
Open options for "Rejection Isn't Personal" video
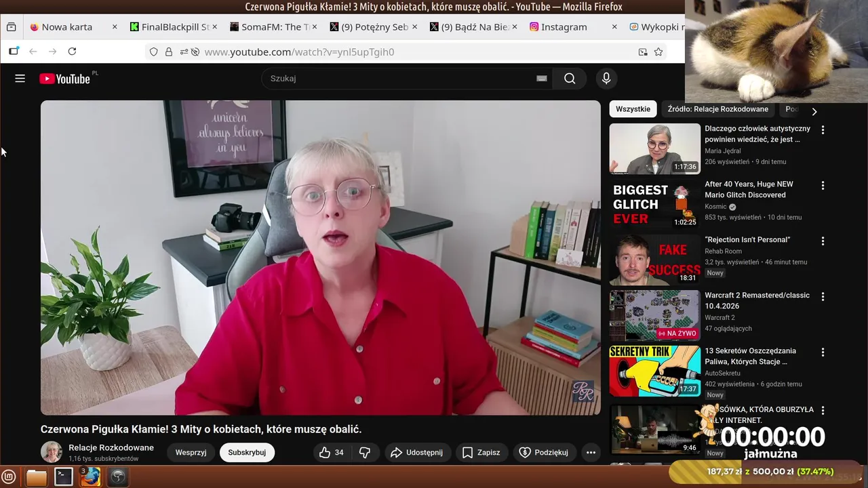point(823,241)
